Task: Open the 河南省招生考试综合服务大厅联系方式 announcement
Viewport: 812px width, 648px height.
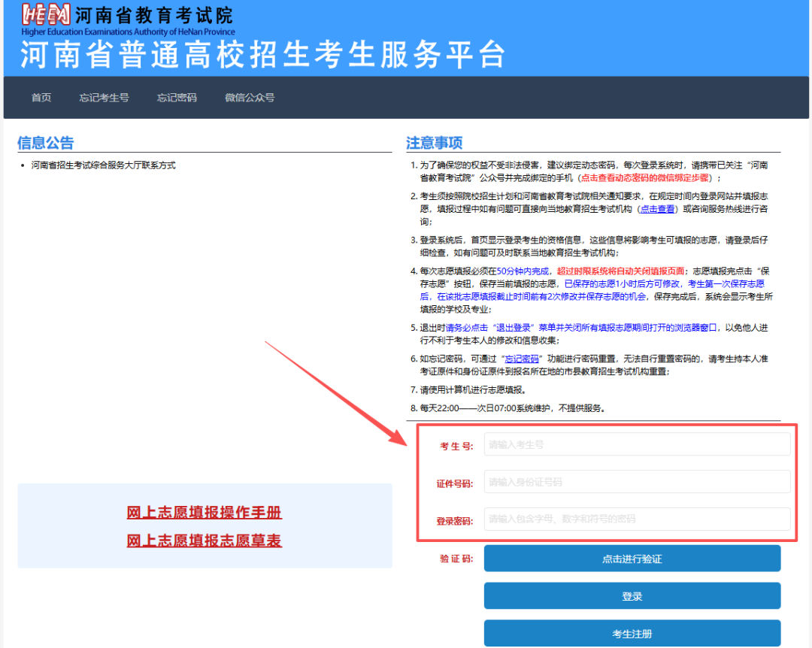Action: pyautogui.click(x=103, y=165)
